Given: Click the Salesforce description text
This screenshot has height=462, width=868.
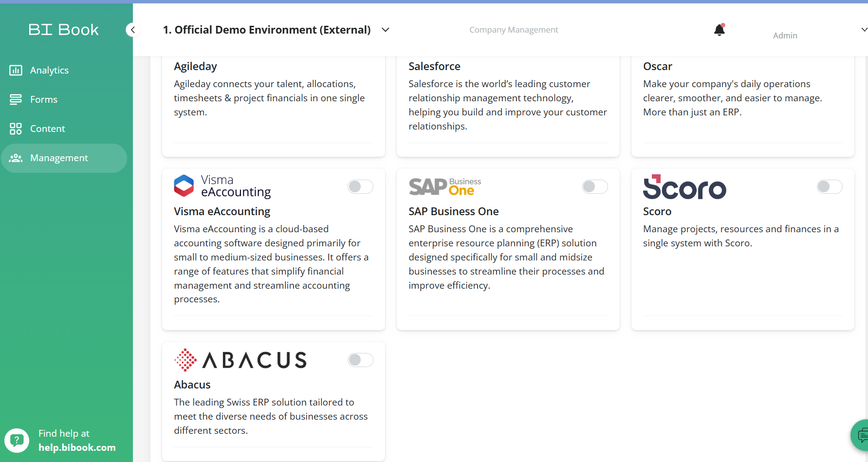Looking at the screenshot, I should [508, 105].
